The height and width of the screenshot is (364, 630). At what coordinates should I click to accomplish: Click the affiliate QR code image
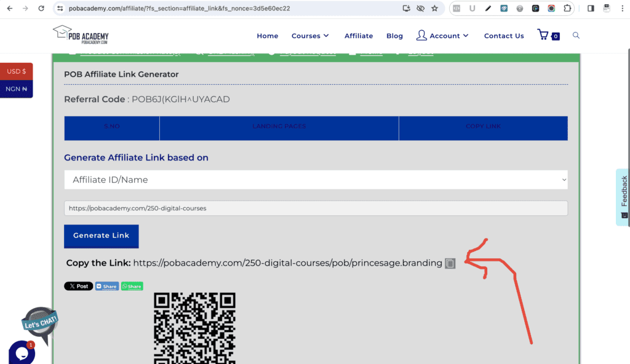[194, 328]
